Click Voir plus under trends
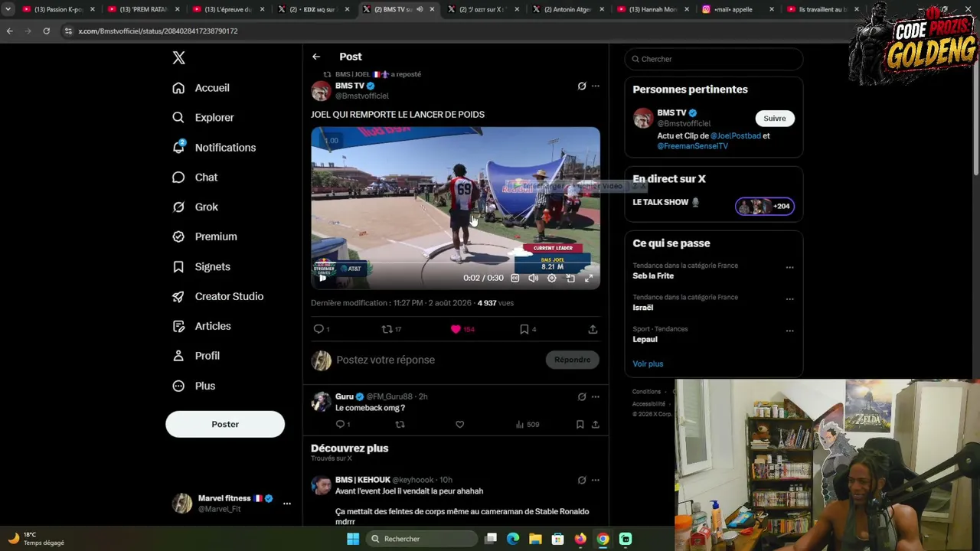This screenshot has width=980, height=551. point(648,364)
